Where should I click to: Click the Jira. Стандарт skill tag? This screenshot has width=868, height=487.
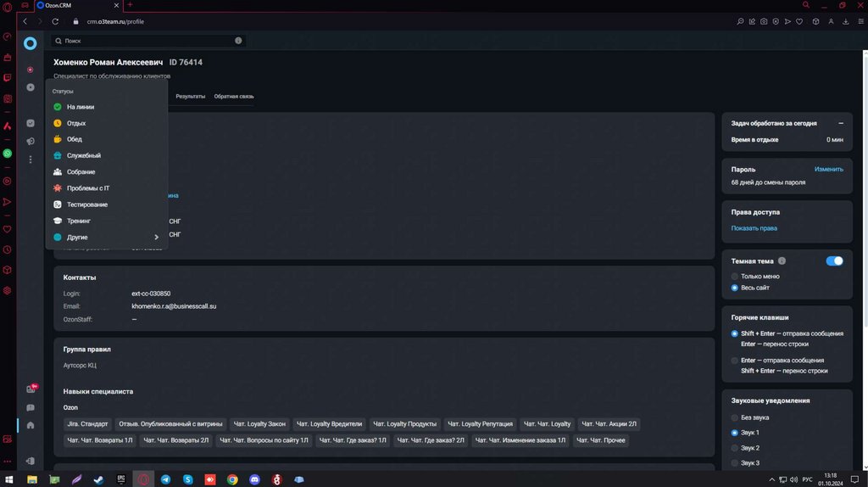click(x=87, y=424)
